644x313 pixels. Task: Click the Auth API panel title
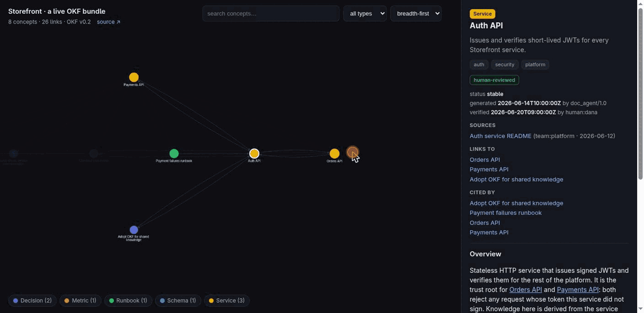486,25
